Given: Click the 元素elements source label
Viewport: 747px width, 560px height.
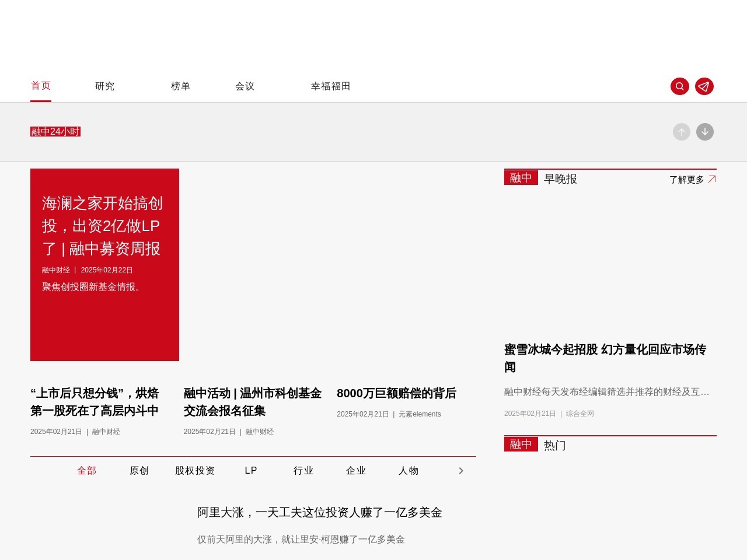Looking at the screenshot, I should pyautogui.click(x=420, y=414).
